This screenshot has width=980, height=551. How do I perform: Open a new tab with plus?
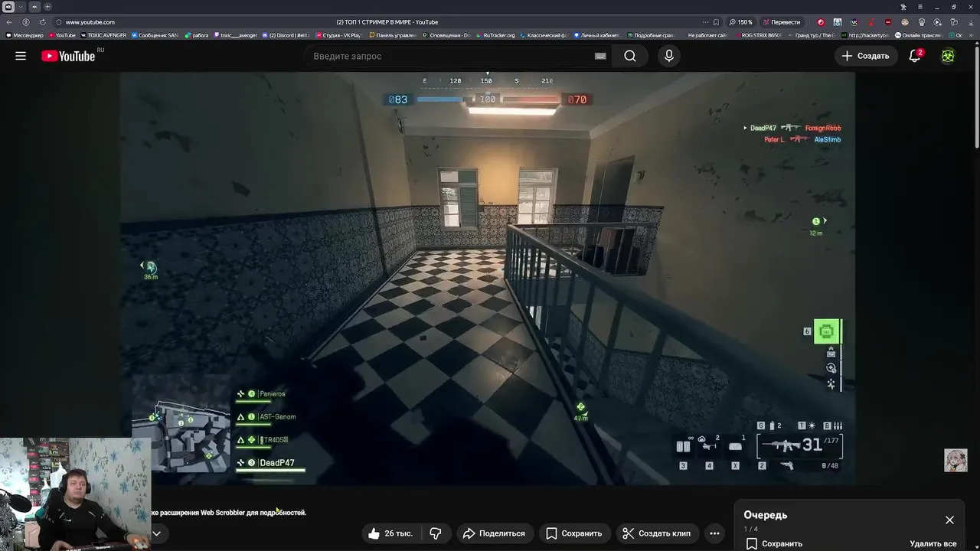[47, 7]
